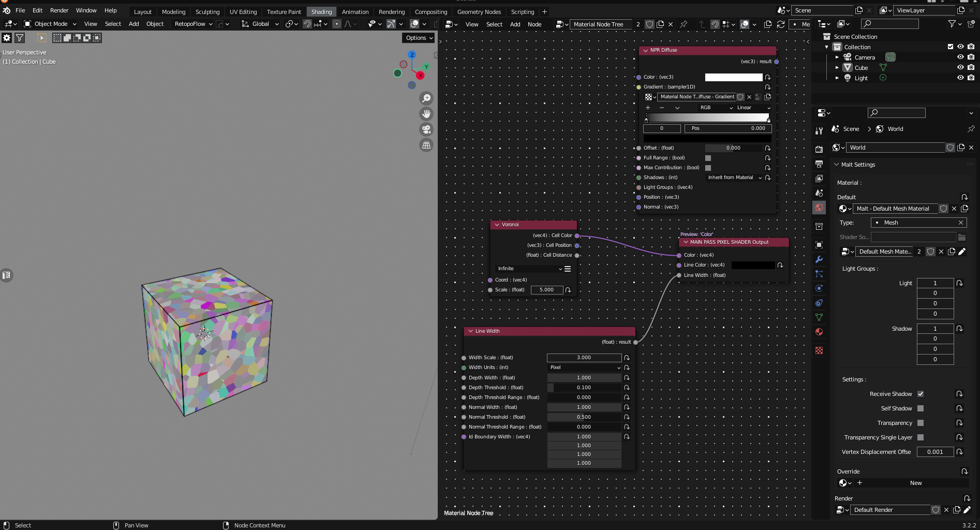Switch to the Compositing workspace tab
980x530 pixels.
click(x=431, y=11)
